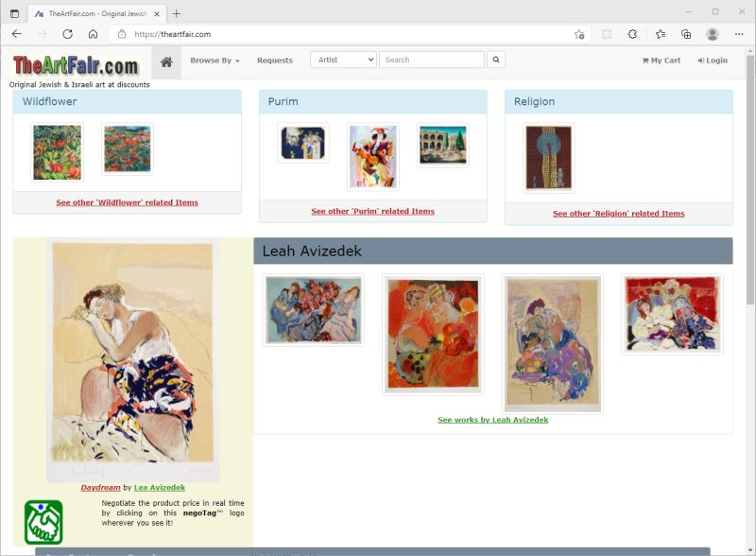The width and height of the screenshot is (756, 556).
Task: Click the TheArtFair.com logo
Action: (x=76, y=65)
